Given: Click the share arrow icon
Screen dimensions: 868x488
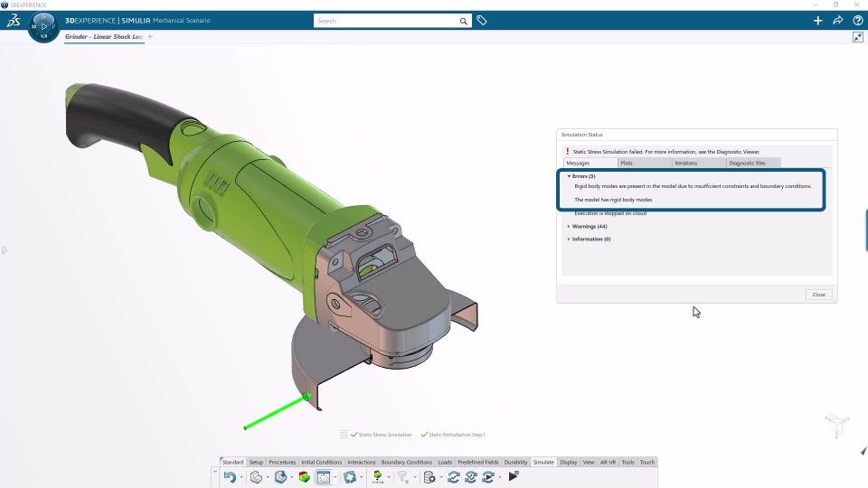Looking at the screenshot, I should click(x=837, y=21).
